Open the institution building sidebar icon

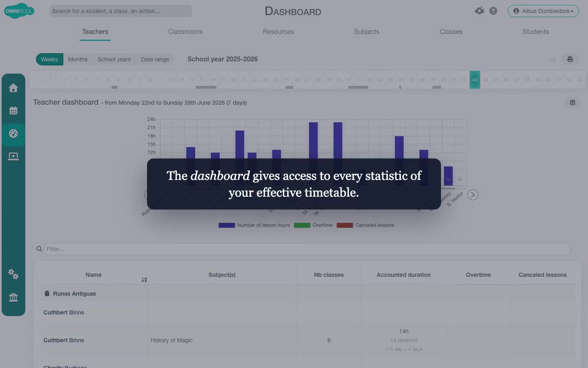coord(13,297)
